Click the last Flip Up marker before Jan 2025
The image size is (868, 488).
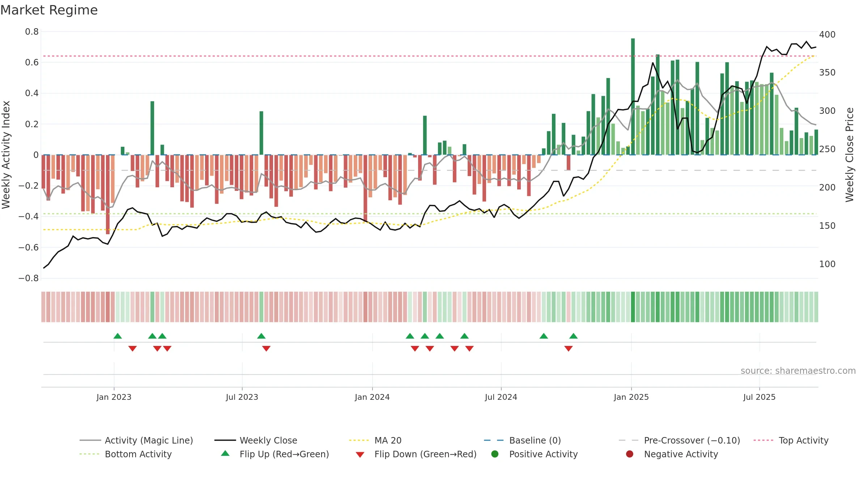coord(573,336)
